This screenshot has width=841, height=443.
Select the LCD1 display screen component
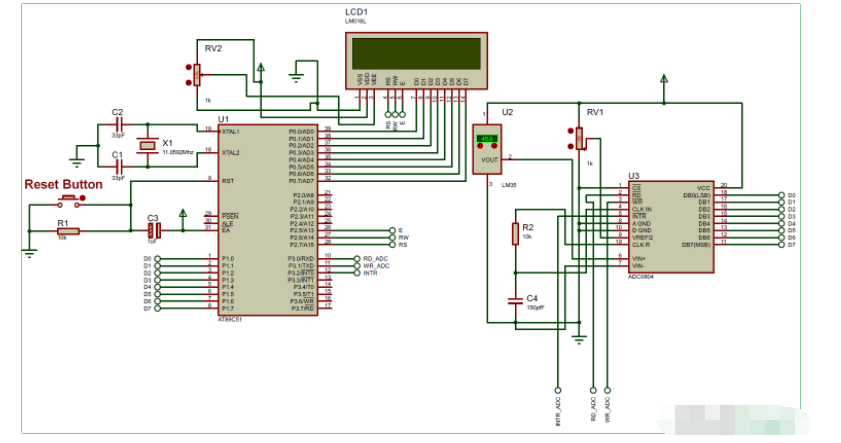click(x=416, y=61)
